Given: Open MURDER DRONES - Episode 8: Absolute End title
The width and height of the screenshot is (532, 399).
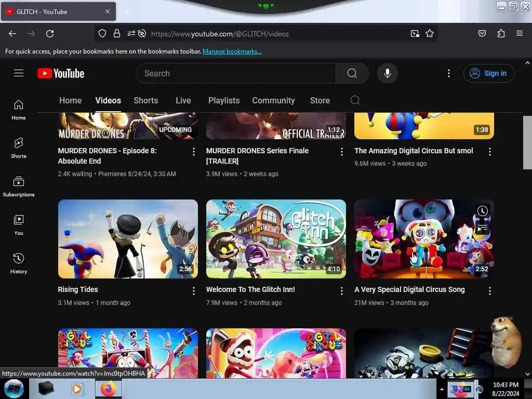Looking at the screenshot, I should click(107, 156).
